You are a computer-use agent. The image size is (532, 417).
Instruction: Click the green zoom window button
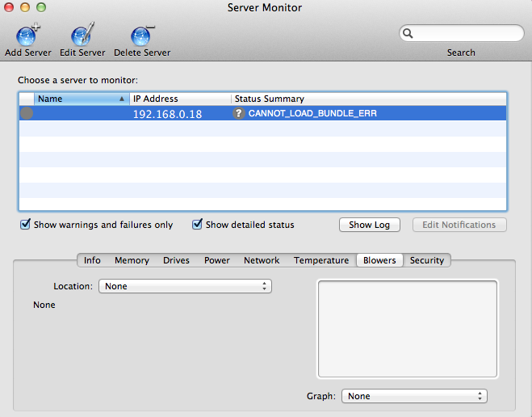[x=41, y=7]
